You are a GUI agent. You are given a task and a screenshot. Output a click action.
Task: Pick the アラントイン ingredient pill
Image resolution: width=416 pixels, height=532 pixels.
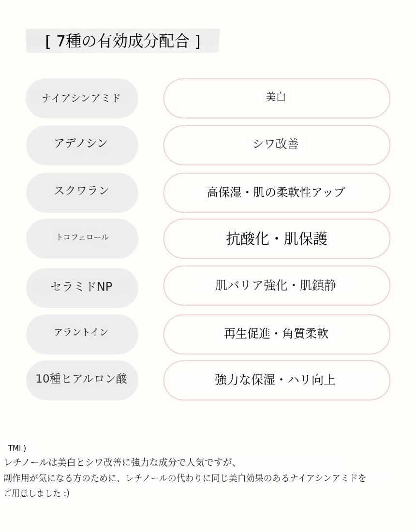coord(82,334)
